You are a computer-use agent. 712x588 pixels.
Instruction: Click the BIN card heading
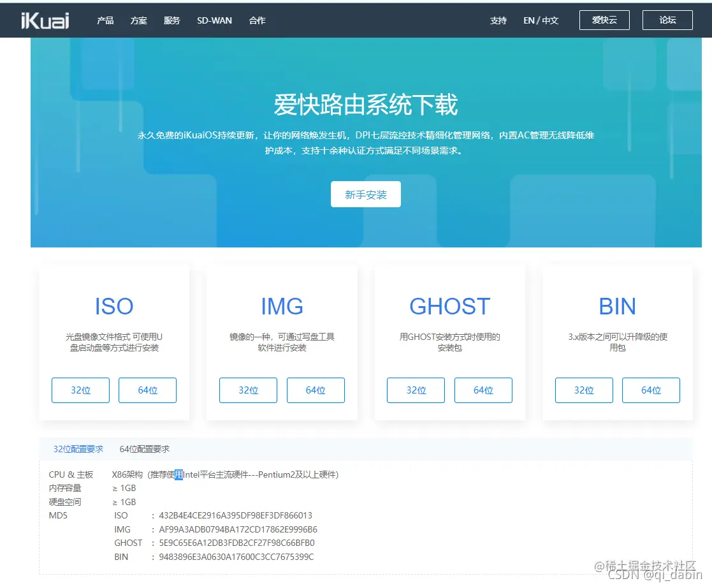(617, 306)
